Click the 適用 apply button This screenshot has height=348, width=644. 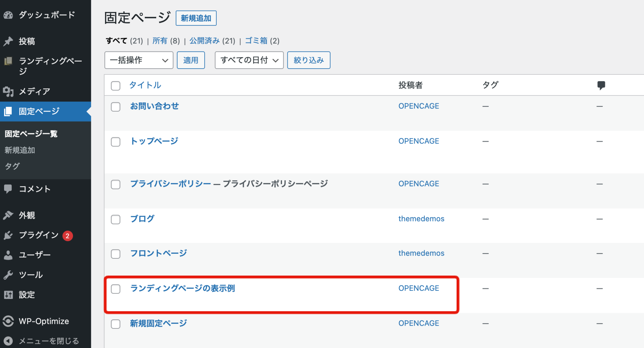pos(191,60)
